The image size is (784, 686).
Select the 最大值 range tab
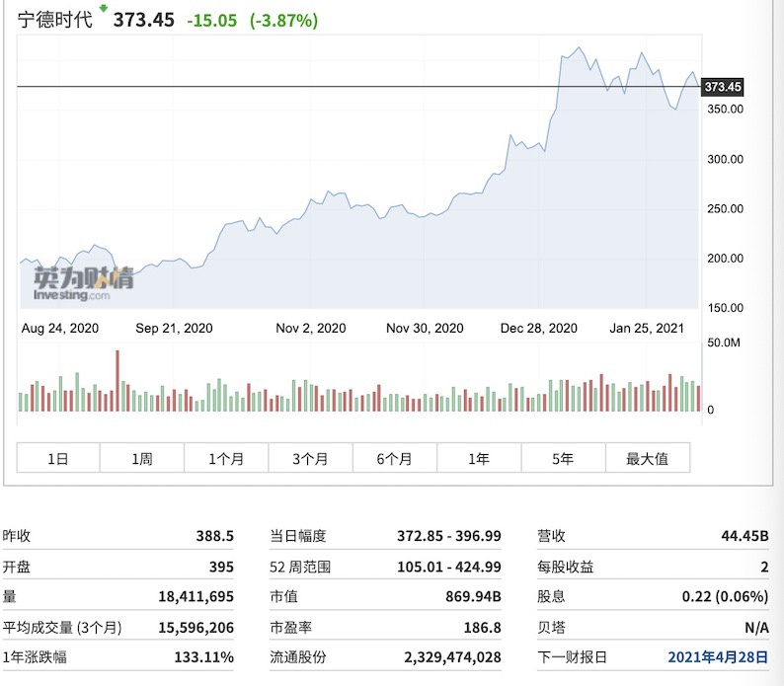tap(647, 458)
